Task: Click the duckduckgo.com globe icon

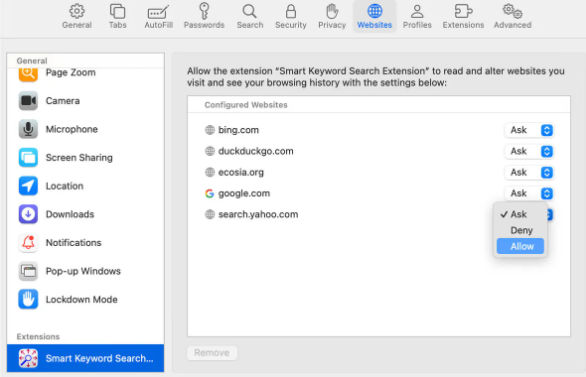Action: tap(210, 151)
